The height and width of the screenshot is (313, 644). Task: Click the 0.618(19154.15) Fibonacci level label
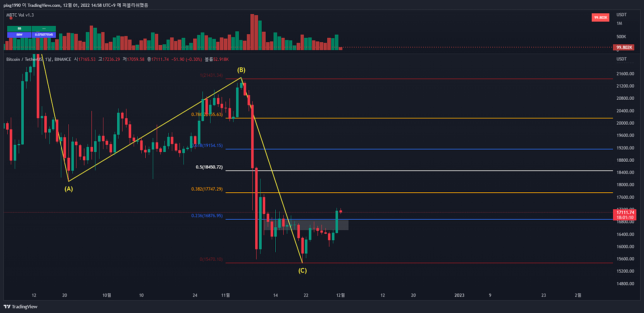coord(207,146)
